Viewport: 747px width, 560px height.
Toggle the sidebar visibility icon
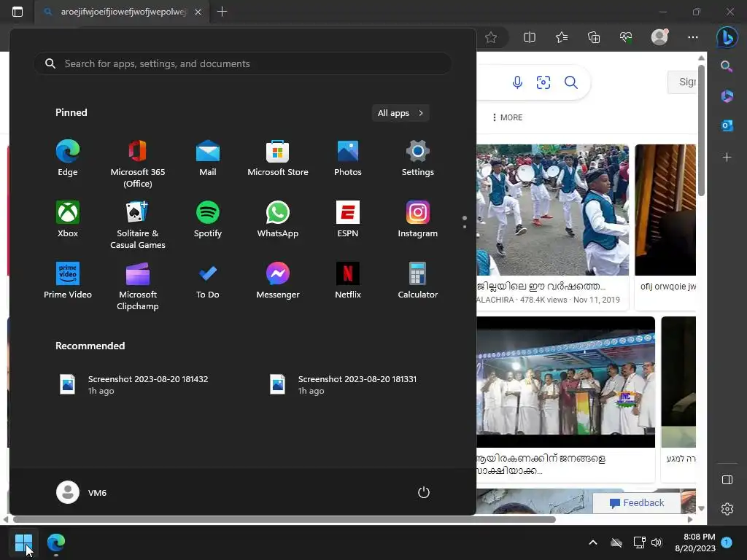pyautogui.click(x=727, y=480)
